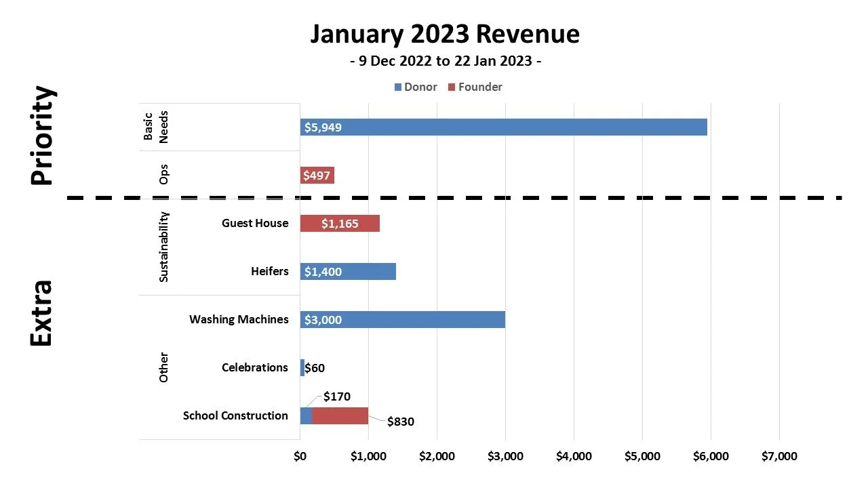
Task: Click the Heifers row label
Action: pyautogui.click(x=270, y=271)
